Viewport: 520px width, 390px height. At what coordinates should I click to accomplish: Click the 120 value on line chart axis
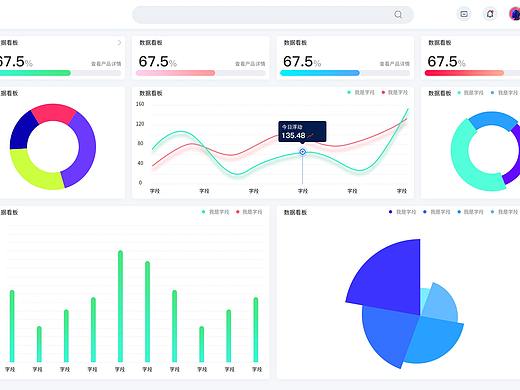click(x=140, y=124)
